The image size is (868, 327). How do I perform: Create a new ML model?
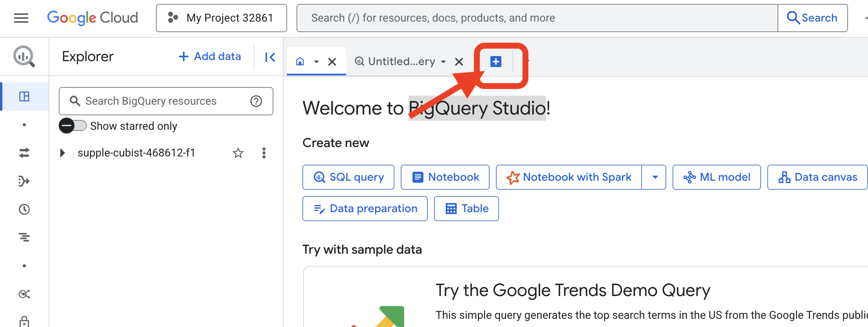click(x=716, y=177)
